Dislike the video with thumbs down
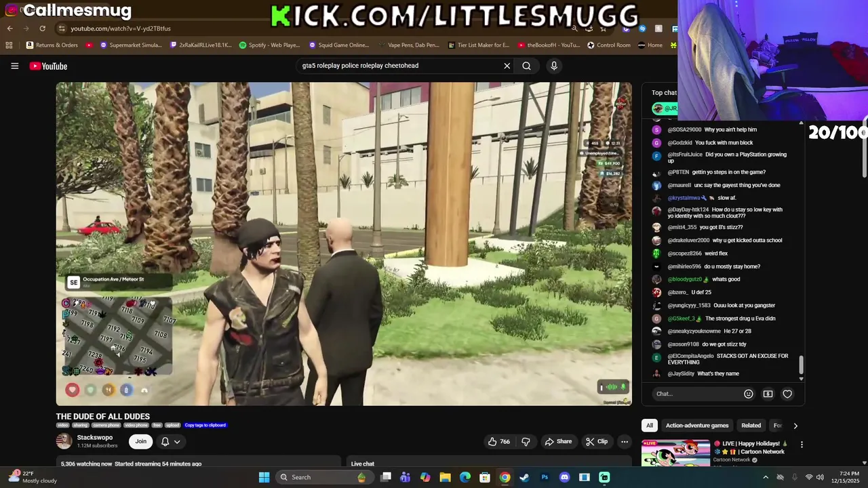The image size is (868, 488). (x=526, y=441)
